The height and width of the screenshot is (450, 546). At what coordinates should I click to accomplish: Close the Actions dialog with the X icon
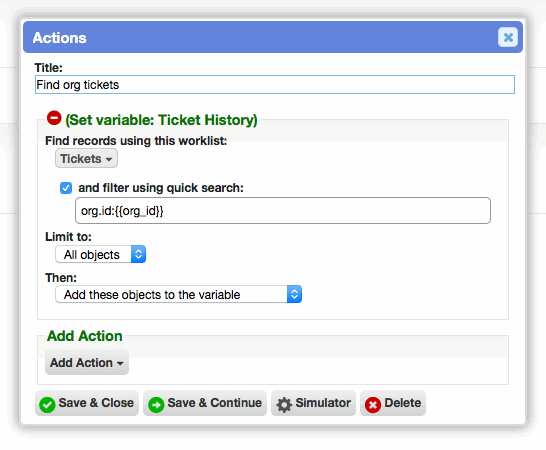508,37
